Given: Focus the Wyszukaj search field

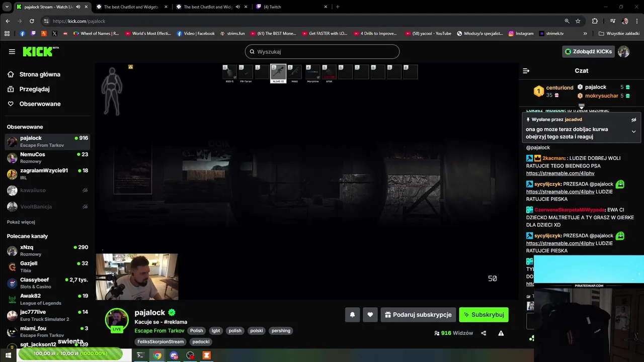Looking at the screenshot, I should point(322,51).
